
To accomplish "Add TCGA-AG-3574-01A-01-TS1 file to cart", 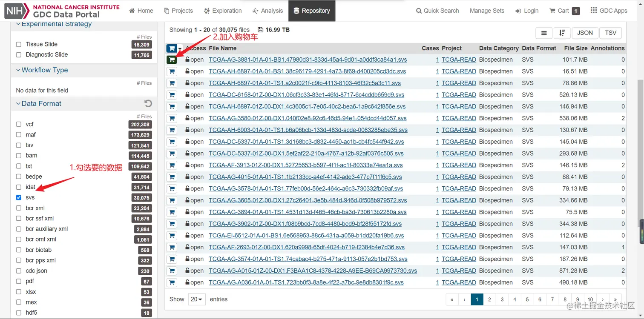I will (172, 259).
